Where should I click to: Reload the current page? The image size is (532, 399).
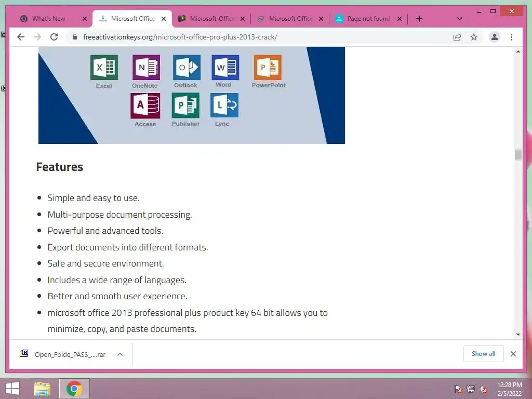54,37
